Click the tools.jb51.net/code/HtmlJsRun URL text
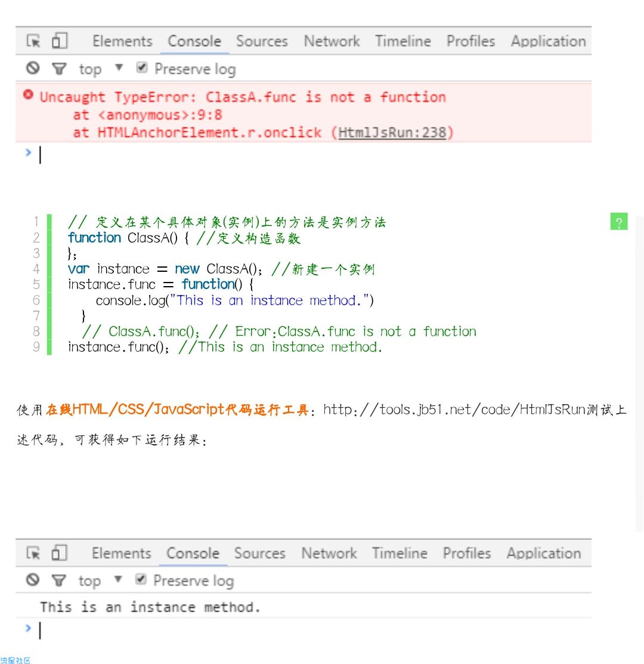Image resolution: width=644 pixels, height=664 pixels. [x=454, y=409]
